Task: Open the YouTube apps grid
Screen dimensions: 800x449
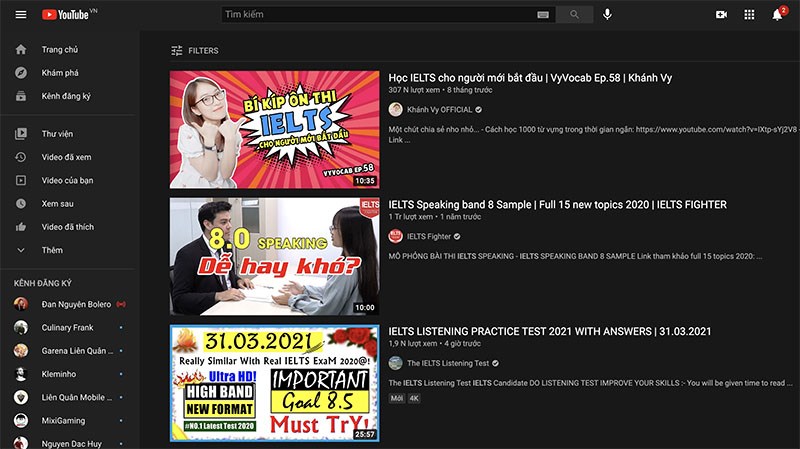Action: [x=749, y=15]
